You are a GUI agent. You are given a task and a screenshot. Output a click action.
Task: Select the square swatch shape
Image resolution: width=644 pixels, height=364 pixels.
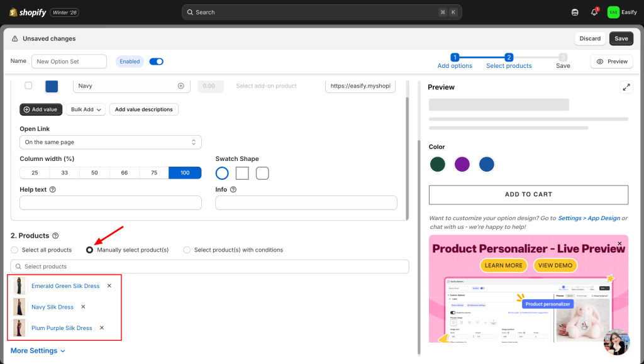pyautogui.click(x=242, y=173)
